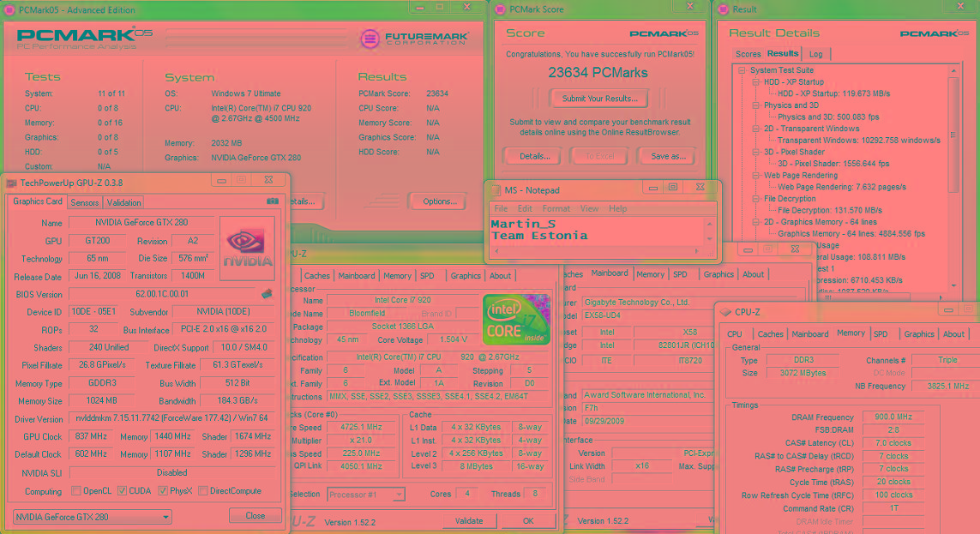Screen dimensions: 980x534
Task: Click into the Notepad text area
Action: point(598,231)
